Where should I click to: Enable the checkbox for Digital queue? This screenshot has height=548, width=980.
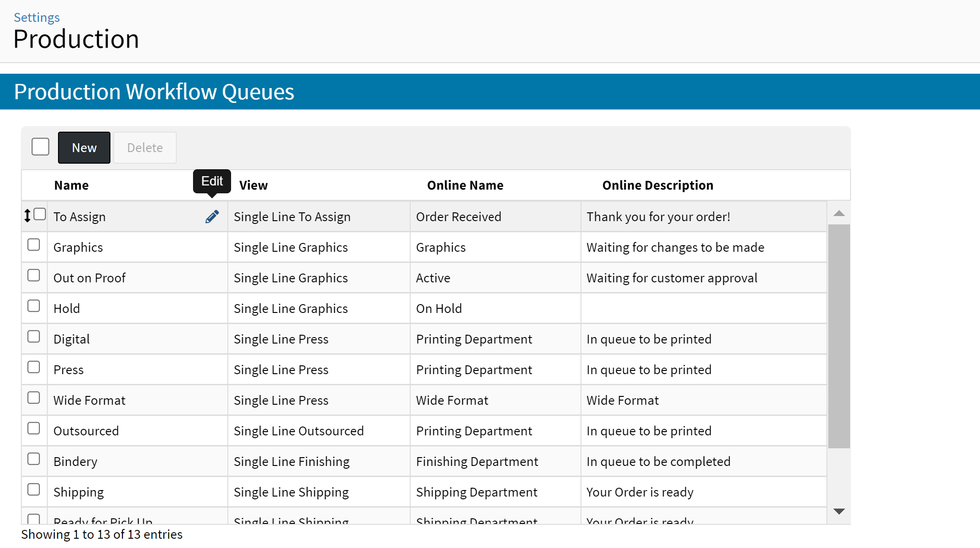click(x=34, y=337)
